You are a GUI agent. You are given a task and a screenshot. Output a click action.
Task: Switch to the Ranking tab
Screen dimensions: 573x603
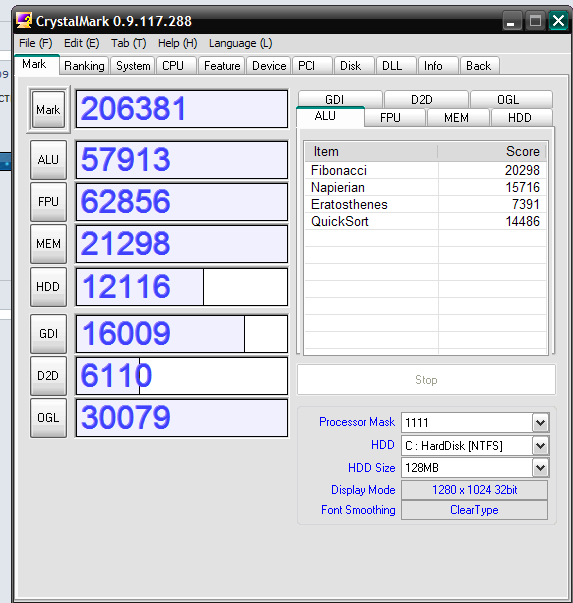[x=84, y=66]
